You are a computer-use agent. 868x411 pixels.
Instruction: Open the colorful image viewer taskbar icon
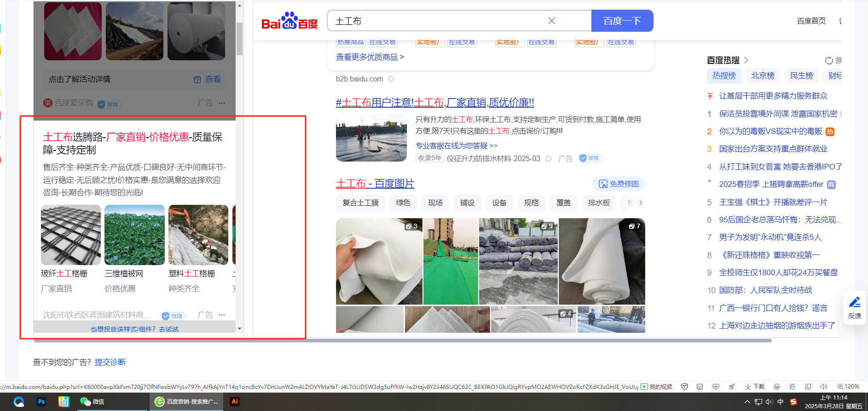click(x=64, y=402)
